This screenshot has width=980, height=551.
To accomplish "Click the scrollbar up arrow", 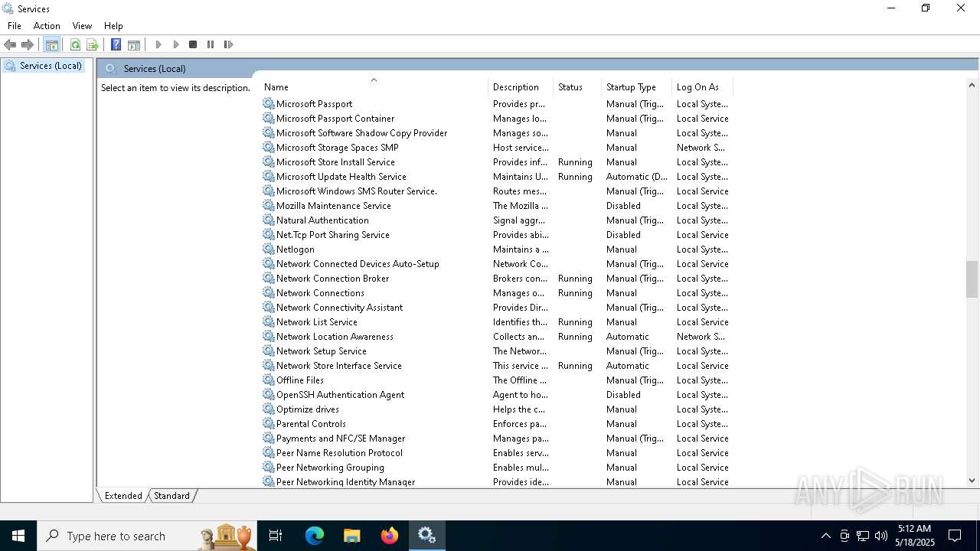I will click(x=972, y=85).
